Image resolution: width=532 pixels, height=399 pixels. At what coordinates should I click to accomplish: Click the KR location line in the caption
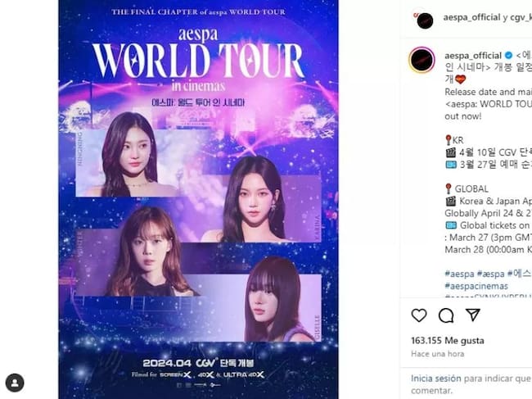pos(454,140)
